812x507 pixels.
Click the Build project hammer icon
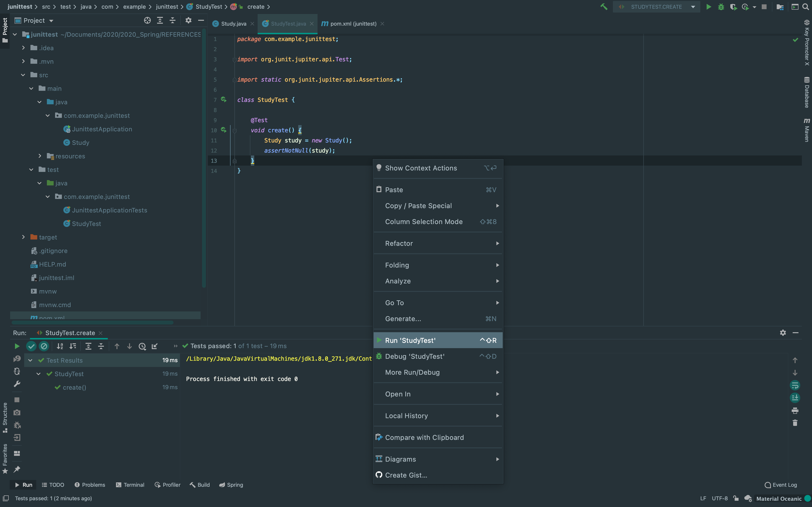click(604, 7)
